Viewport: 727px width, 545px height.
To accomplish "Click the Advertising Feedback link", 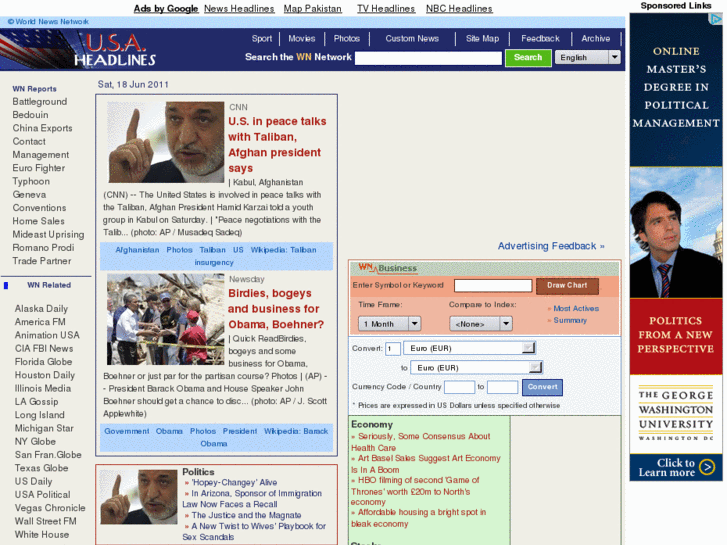I will (x=551, y=246).
